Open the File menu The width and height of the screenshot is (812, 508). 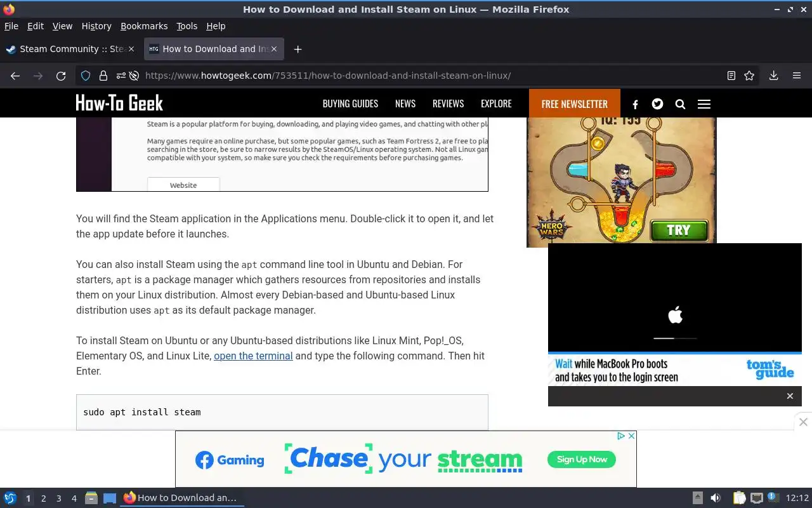(11, 26)
